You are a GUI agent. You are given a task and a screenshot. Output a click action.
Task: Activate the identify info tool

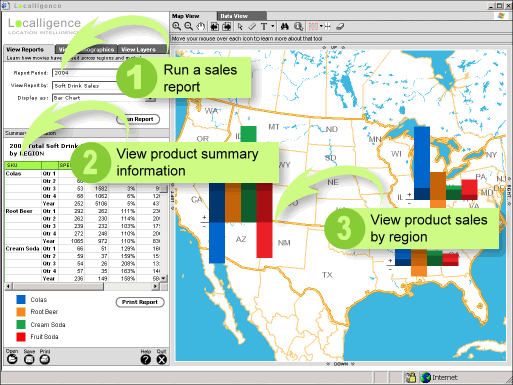pyautogui.click(x=299, y=27)
